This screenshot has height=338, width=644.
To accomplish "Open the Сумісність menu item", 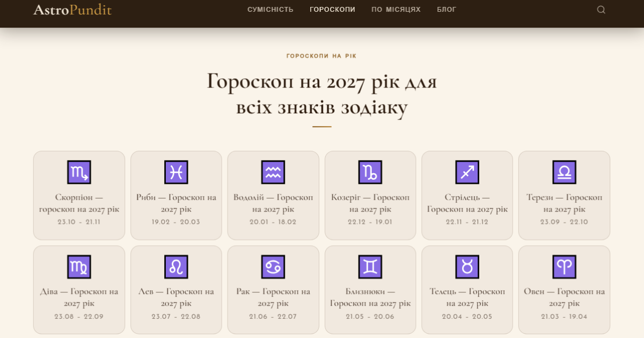I will tap(270, 10).
